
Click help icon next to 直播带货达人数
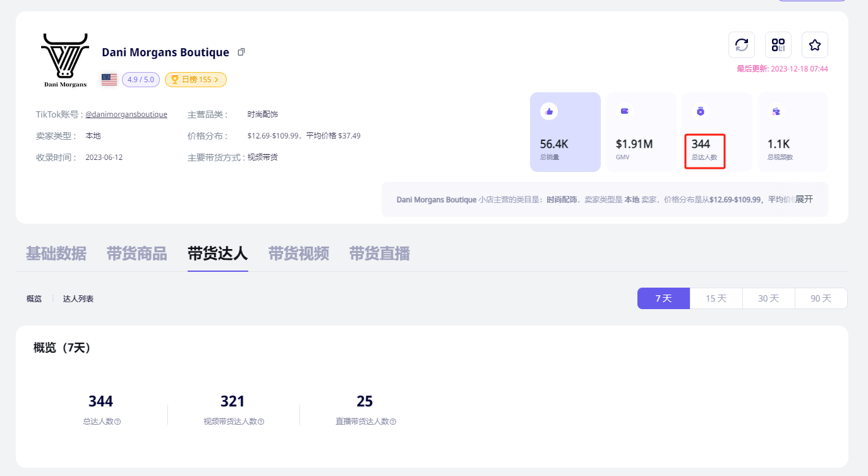point(393,422)
